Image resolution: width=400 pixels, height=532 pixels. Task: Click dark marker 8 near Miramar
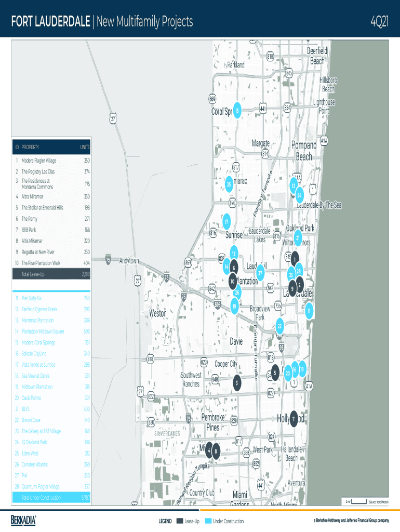215,451
